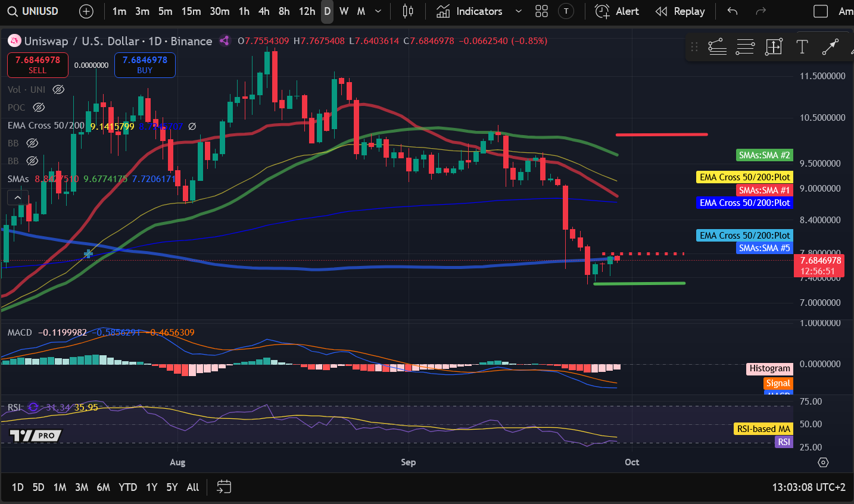
Task: Undo the last chart action
Action: [733, 11]
